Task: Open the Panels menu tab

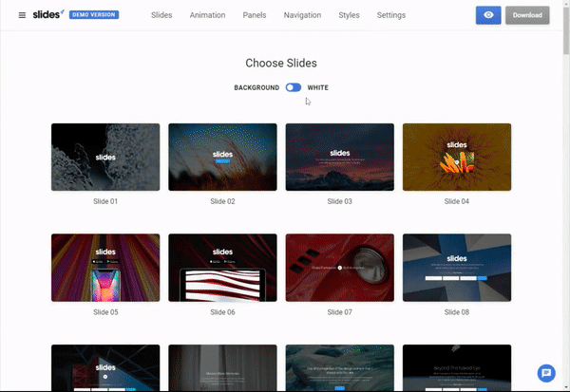Action: coord(255,15)
